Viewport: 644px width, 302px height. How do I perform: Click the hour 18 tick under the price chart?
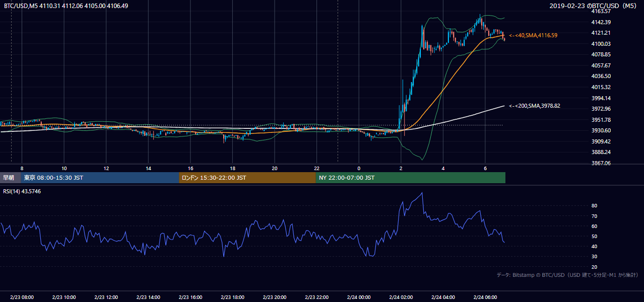click(x=232, y=168)
